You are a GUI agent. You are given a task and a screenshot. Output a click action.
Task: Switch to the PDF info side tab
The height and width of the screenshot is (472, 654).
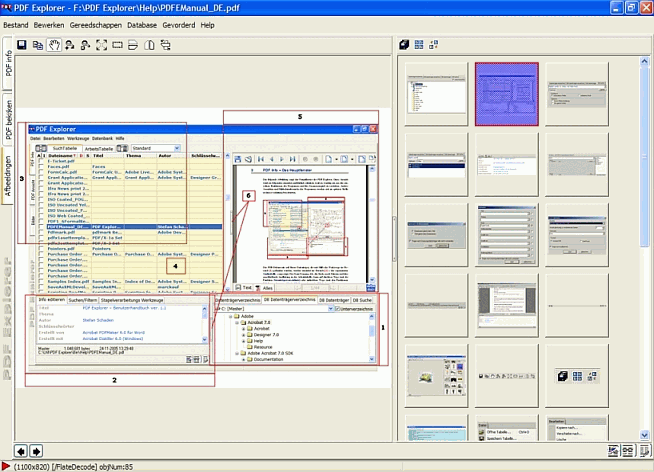pos(9,63)
